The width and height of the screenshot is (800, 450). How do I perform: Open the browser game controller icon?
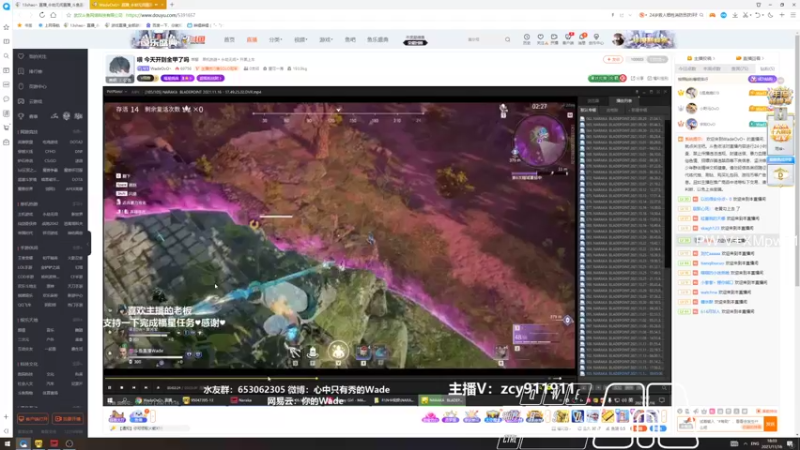tap(712, 15)
